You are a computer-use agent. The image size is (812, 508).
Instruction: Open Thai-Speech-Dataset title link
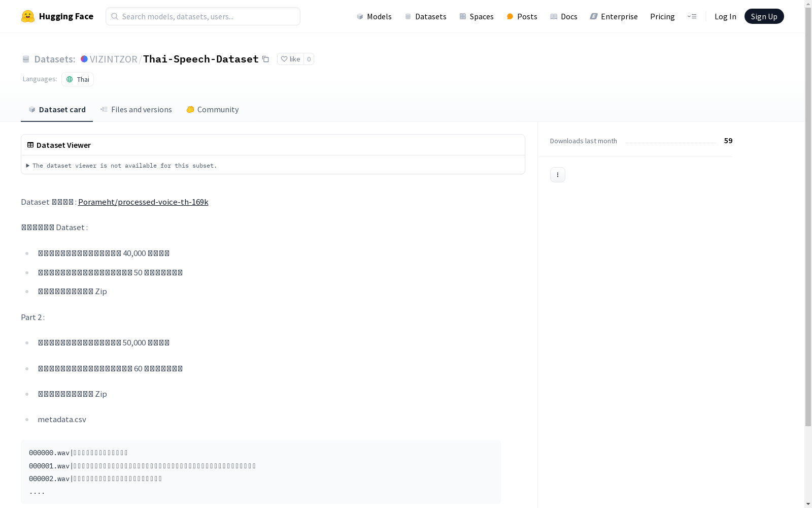[x=201, y=59]
